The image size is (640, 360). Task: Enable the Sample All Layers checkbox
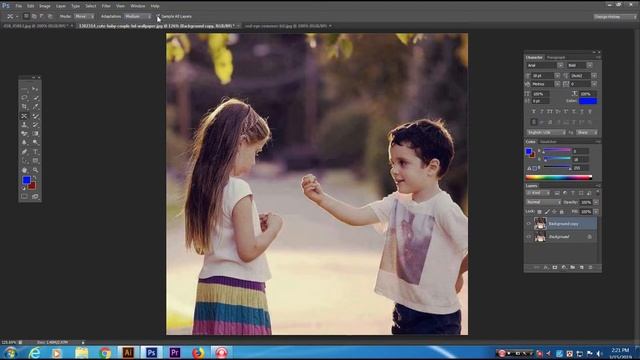pyautogui.click(x=158, y=16)
